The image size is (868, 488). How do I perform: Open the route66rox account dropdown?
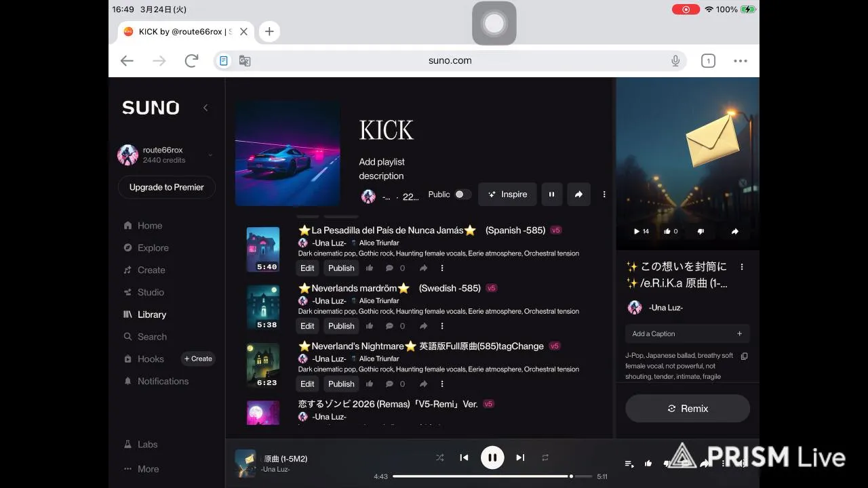[x=210, y=155]
